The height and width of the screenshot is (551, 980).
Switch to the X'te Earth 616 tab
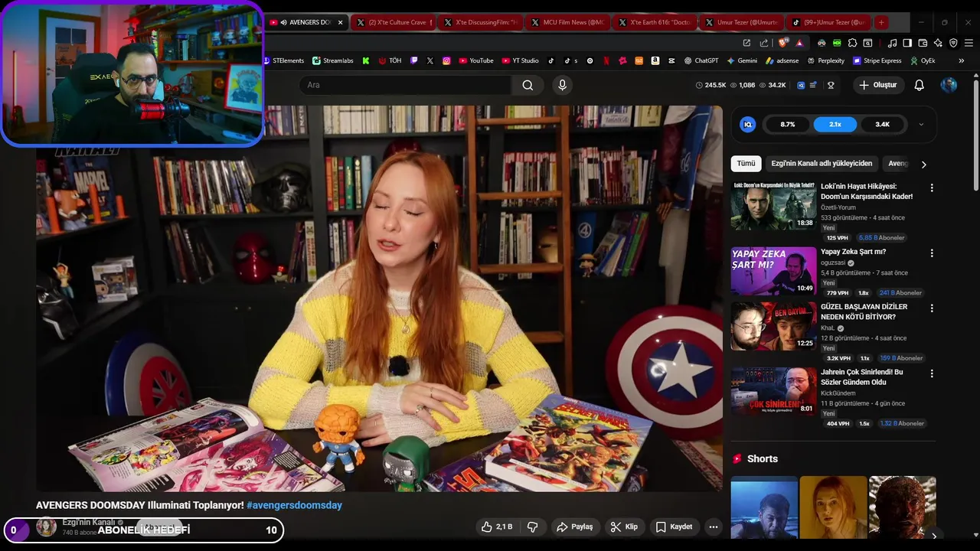click(x=655, y=22)
